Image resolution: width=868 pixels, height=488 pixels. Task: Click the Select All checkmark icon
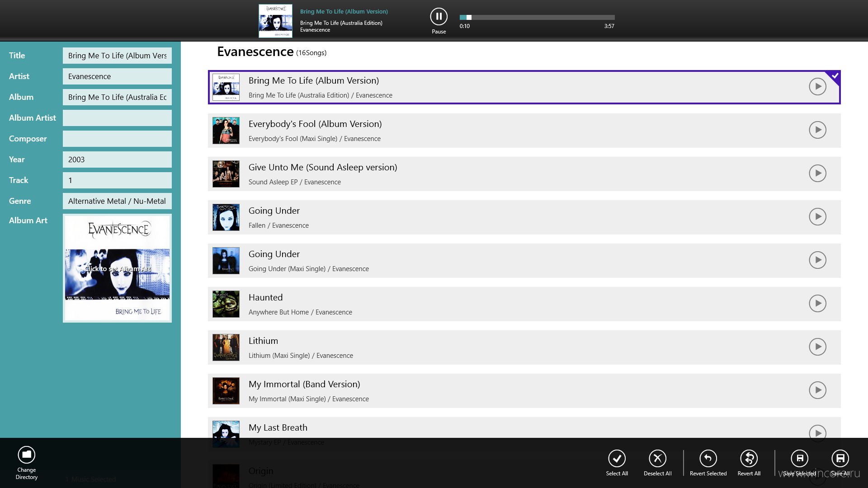pyautogui.click(x=617, y=458)
